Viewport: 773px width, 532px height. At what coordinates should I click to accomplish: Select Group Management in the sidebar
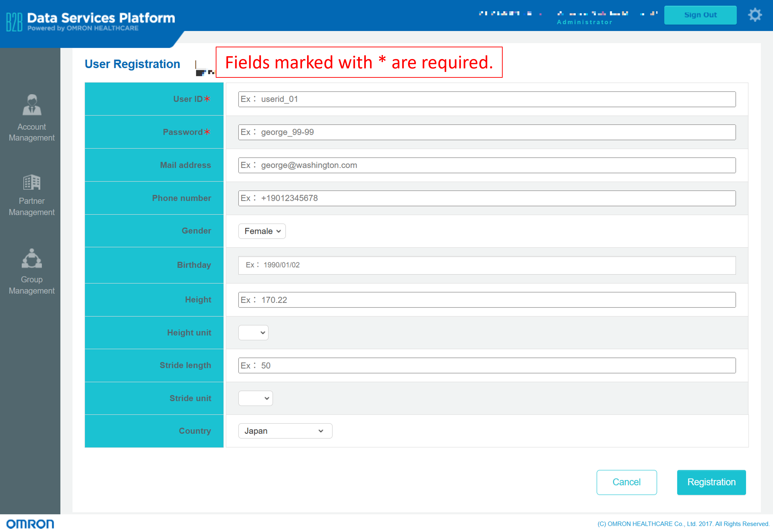(32, 285)
